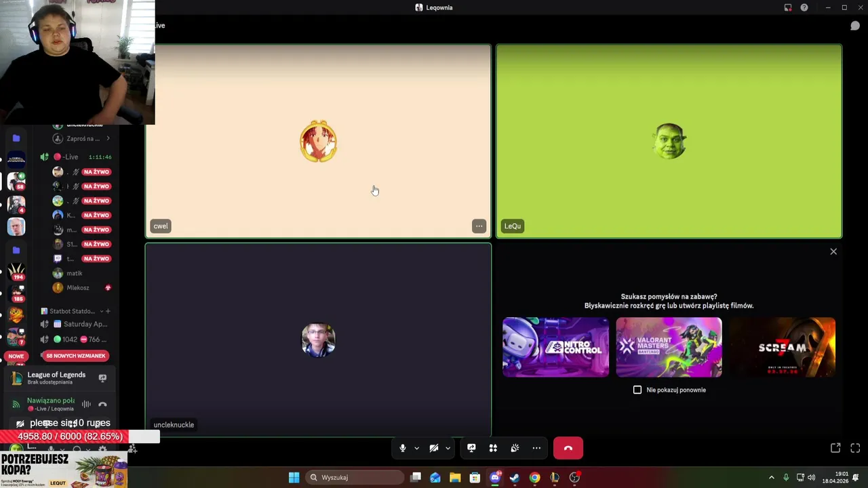This screenshot has width=868, height=488.
Task: Open server icon with 58 badge
Action: point(16,182)
